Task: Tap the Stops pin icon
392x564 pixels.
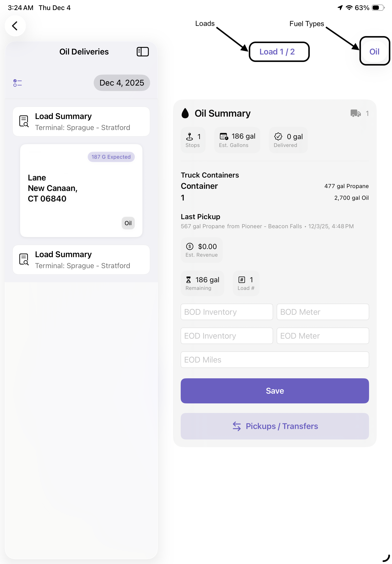Action: click(189, 136)
